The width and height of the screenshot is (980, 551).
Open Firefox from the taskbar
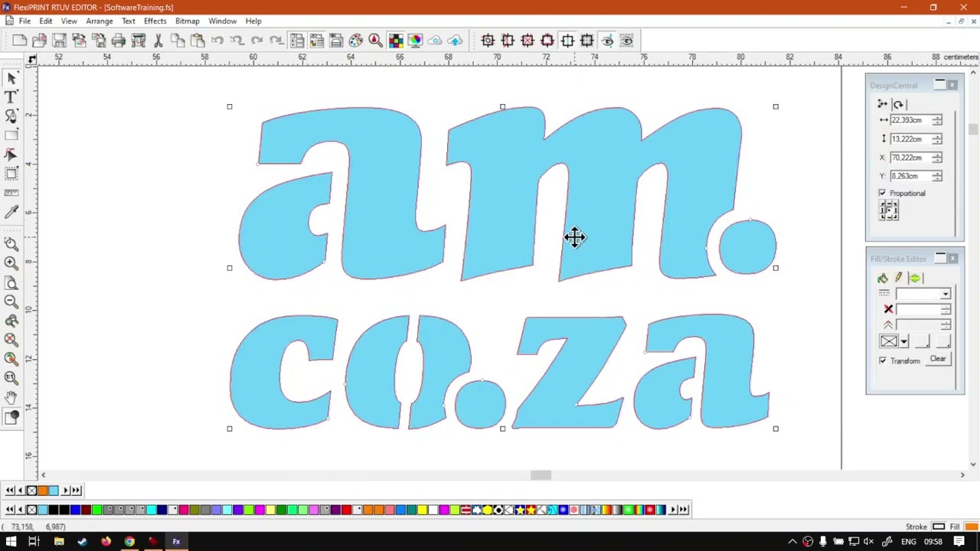(106, 542)
